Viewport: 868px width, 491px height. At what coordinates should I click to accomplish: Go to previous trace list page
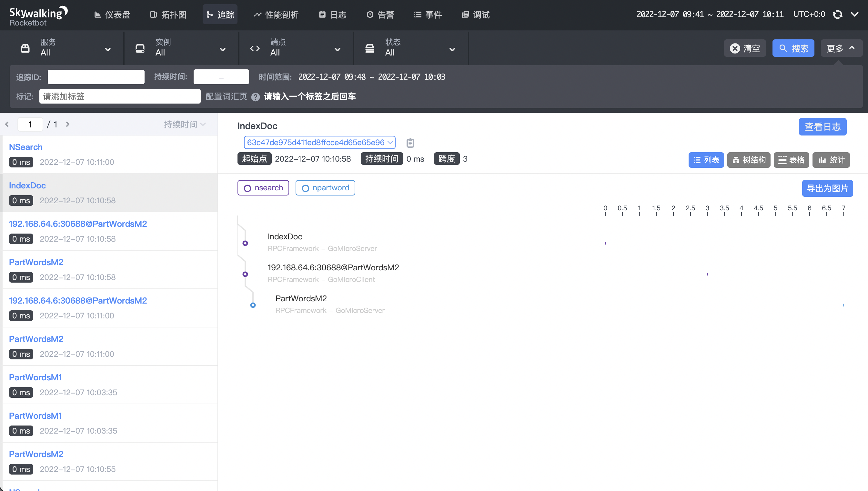coord(7,125)
